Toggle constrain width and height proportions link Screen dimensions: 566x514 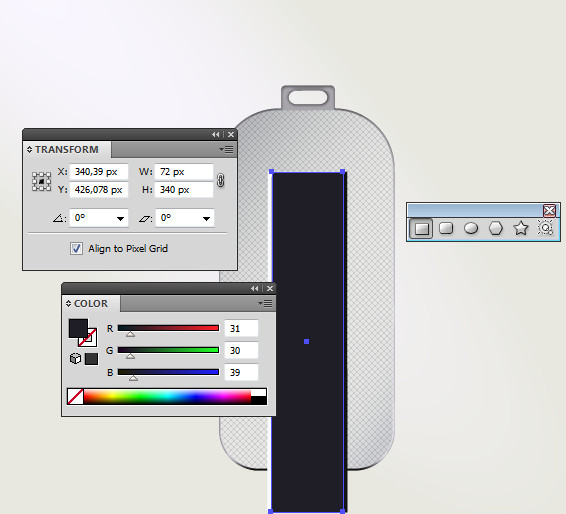pyautogui.click(x=221, y=180)
